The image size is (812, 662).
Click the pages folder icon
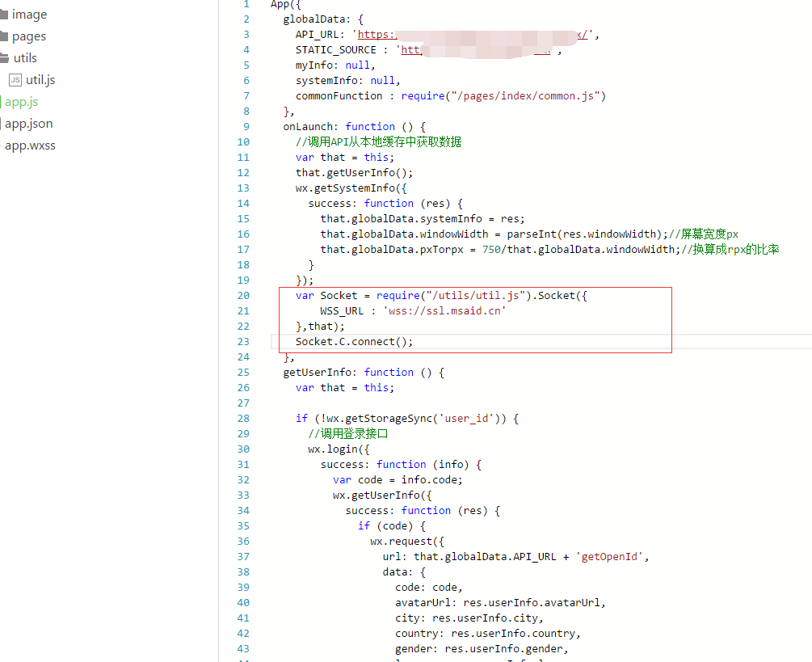[x=3, y=36]
